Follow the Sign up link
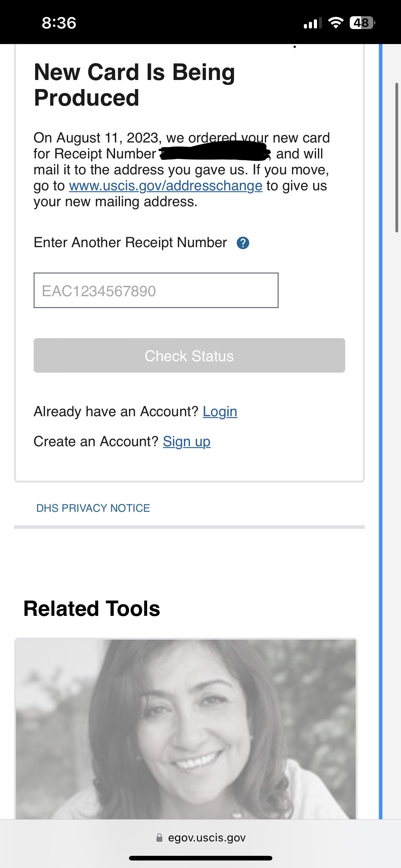Viewport: 401px width, 868px height. coord(186,441)
